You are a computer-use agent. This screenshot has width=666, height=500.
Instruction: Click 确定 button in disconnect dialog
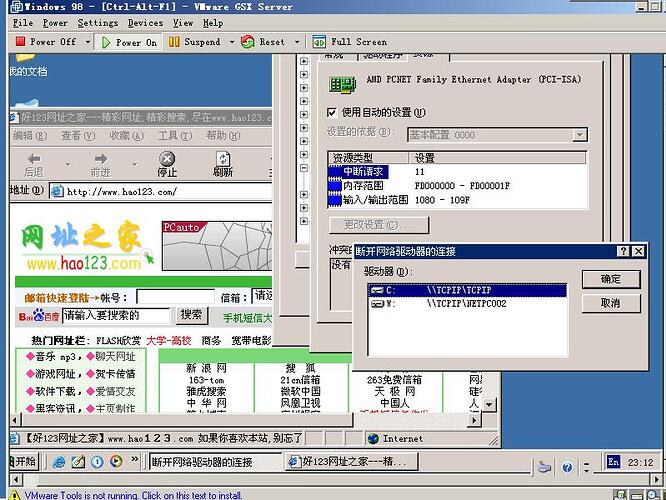(x=610, y=279)
